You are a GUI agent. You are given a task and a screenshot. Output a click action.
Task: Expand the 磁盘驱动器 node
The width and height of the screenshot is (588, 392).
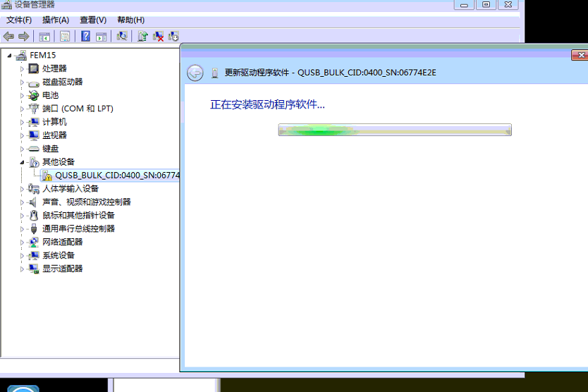22,82
